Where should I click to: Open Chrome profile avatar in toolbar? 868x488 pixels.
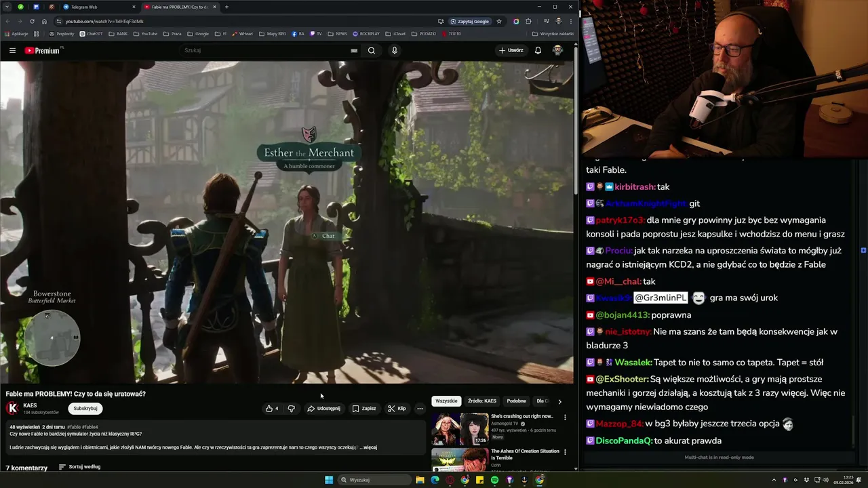click(x=559, y=21)
